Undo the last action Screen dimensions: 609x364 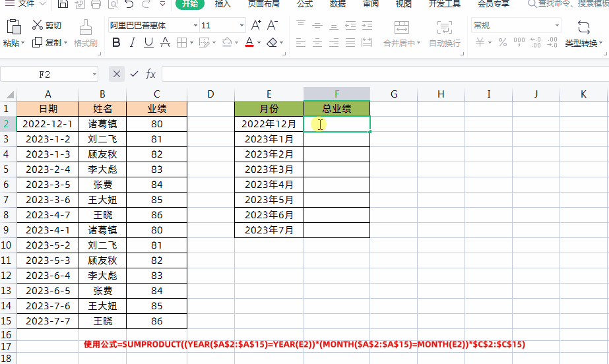pyautogui.click(x=129, y=4)
